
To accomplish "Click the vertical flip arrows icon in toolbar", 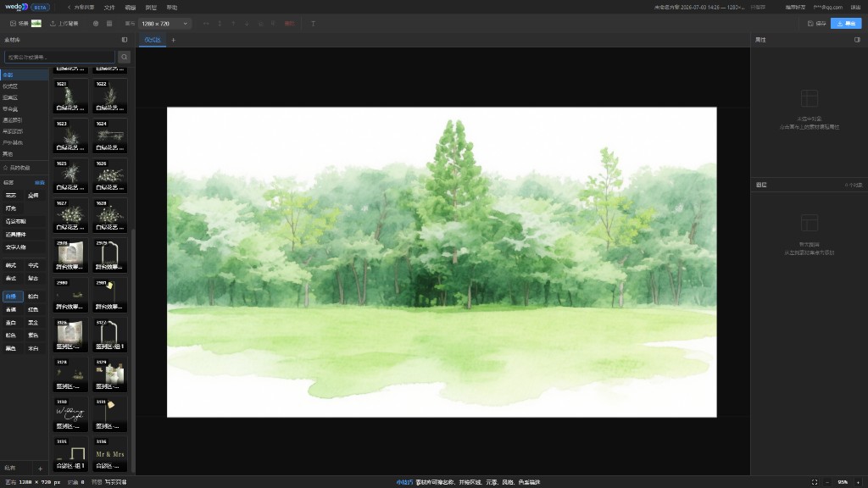I will point(220,24).
